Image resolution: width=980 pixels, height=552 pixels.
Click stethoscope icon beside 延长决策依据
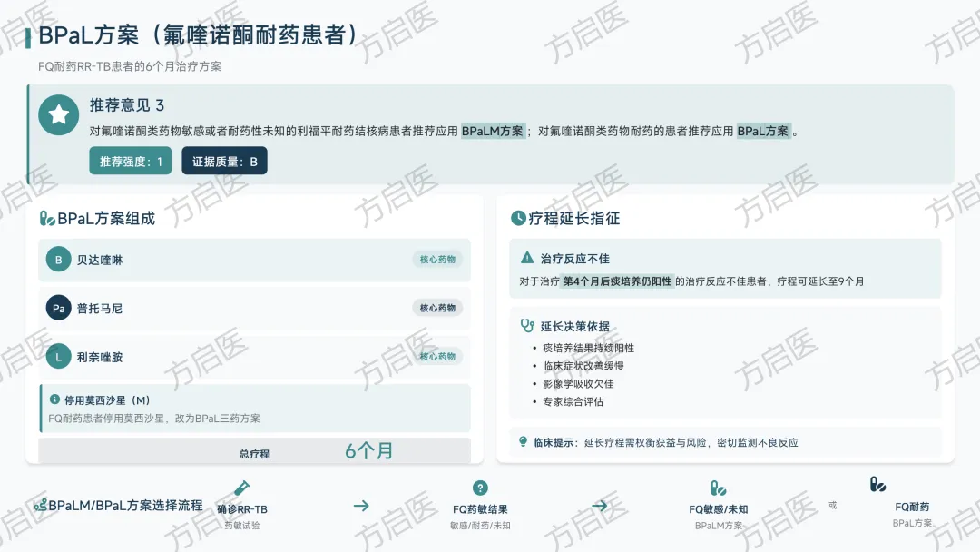[527, 326]
